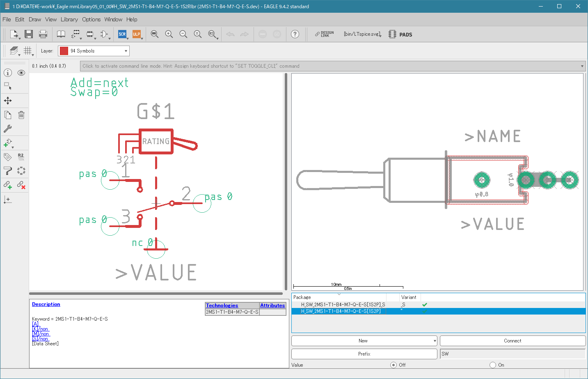The image size is (588, 379).
Task: Open the Library menu
Action: 69,19
